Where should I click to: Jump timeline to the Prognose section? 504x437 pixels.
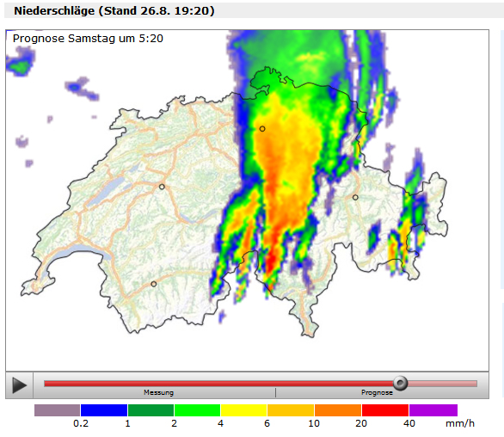[377, 392]
